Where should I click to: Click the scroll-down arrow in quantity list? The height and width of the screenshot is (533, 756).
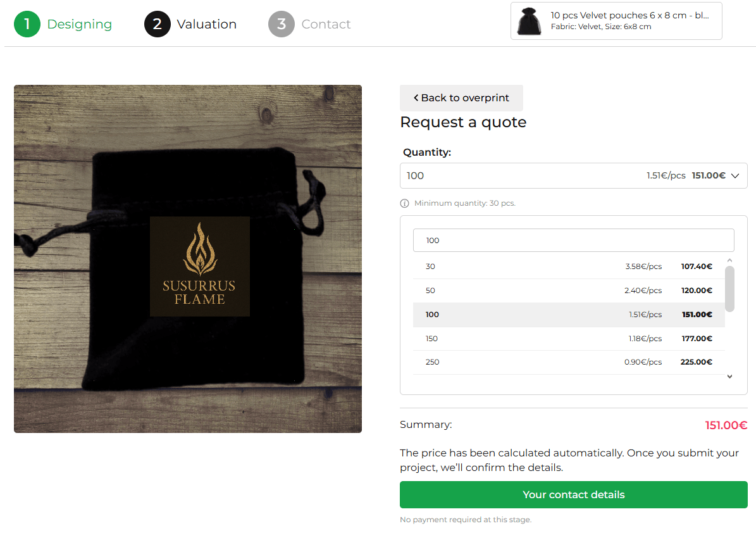(729, 377)
